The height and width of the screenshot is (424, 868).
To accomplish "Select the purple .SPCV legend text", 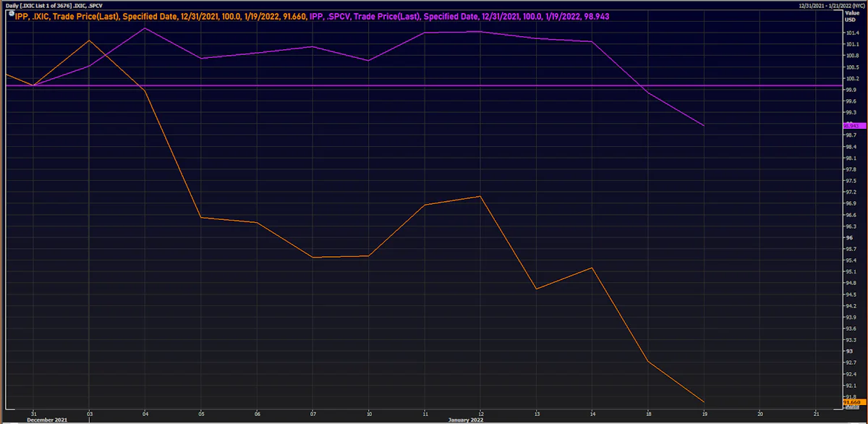I will pos(461,15).
